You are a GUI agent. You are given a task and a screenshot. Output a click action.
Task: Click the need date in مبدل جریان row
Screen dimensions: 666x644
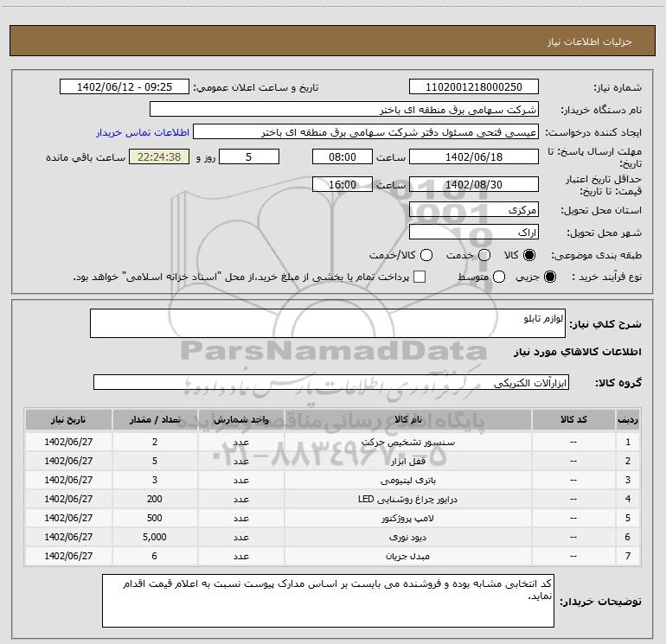coord(68,556)
